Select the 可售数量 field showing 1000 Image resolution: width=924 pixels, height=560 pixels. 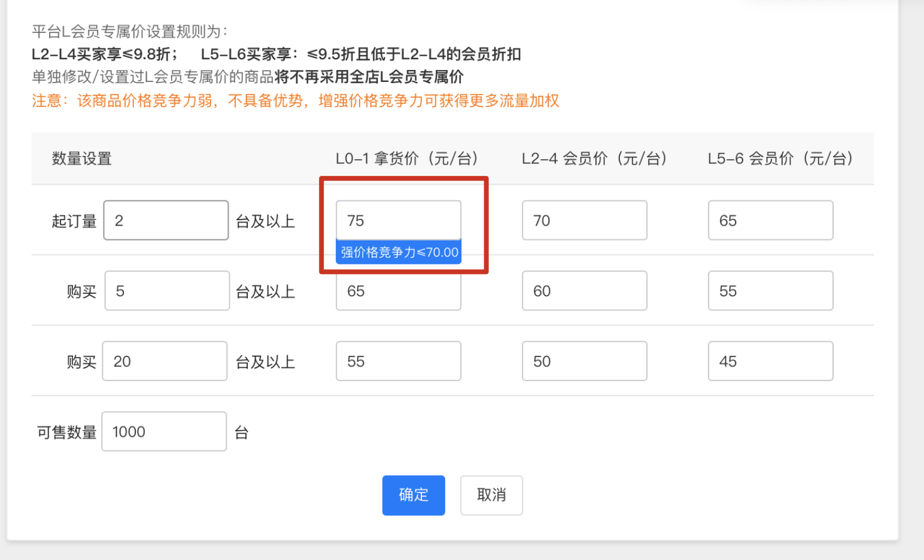pyautogui.click(x=163, y=431)
